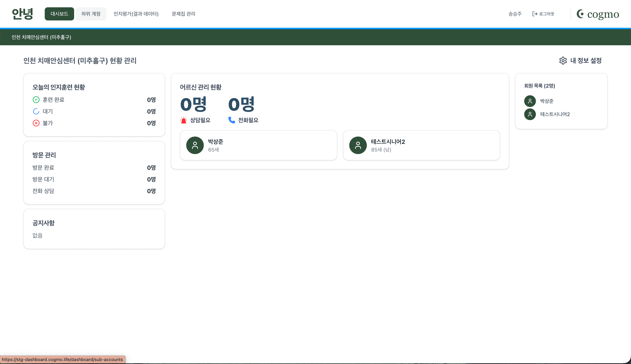Click the logout arrow icon

point(535,14)
